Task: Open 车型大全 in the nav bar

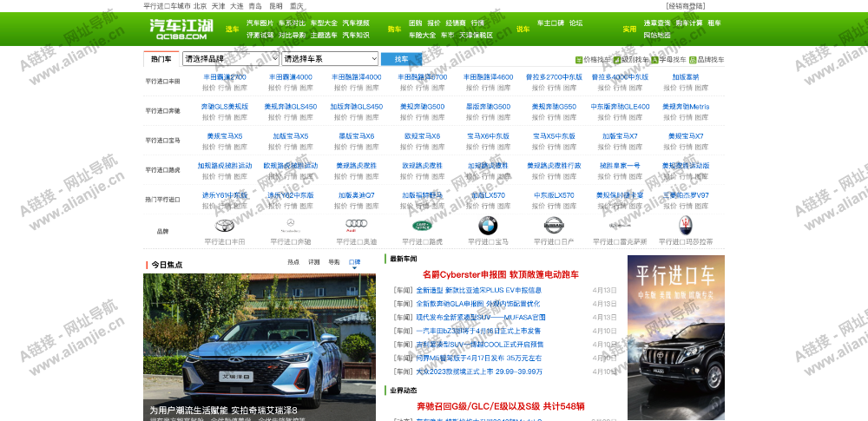Action: [324, 23]
